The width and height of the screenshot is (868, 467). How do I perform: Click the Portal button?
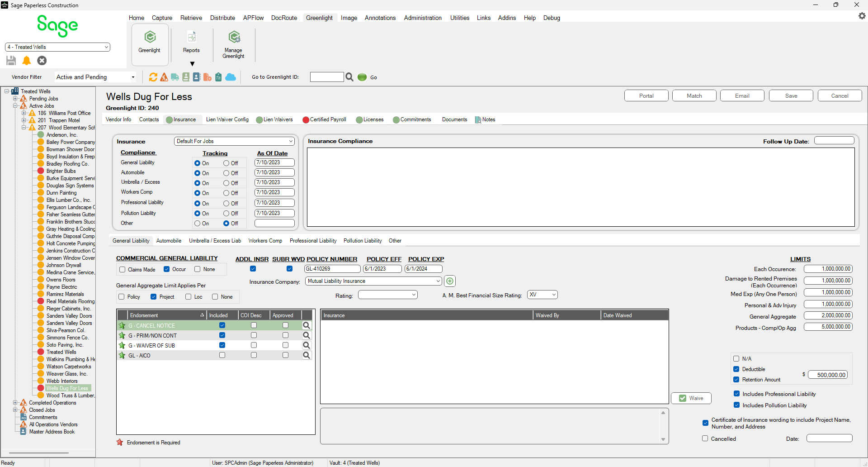[646, 96]
